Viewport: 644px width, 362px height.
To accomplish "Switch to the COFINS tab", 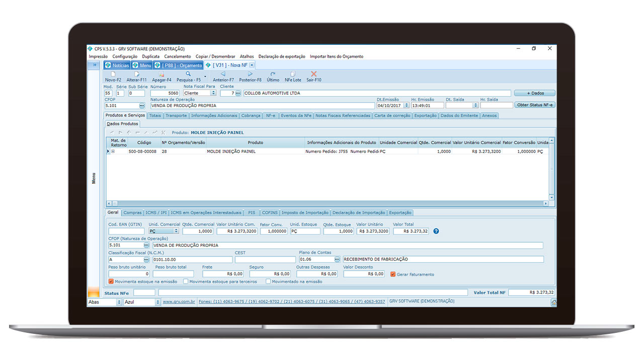I will pyautogui.click(x=270, y=213).
